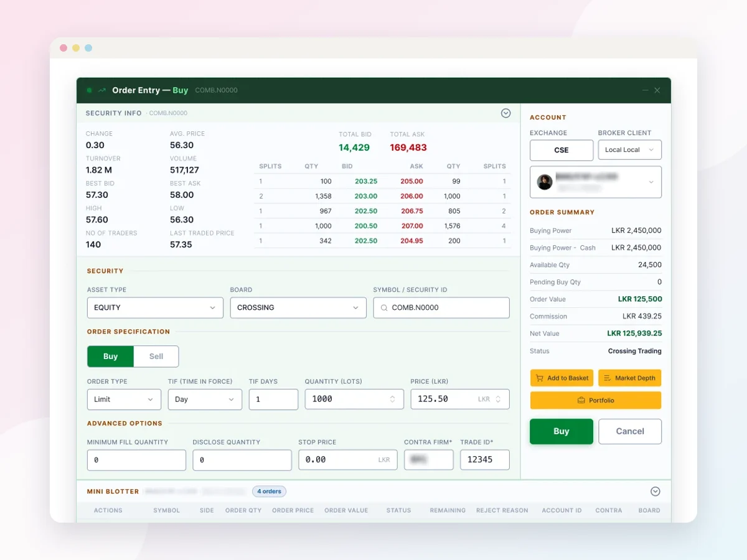Image resolution: width=747 pixels, height=560 pixels.
Task: Click the 4 orders badge
Action: tap(269, 492)
